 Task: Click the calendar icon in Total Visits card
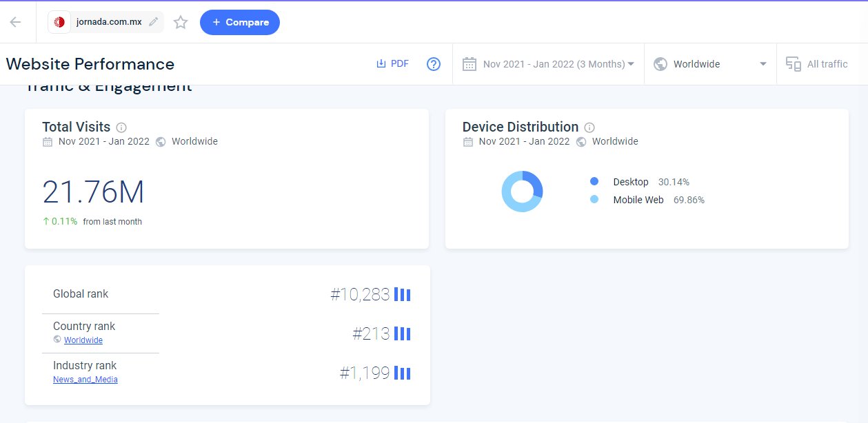[x=48, y=142]
